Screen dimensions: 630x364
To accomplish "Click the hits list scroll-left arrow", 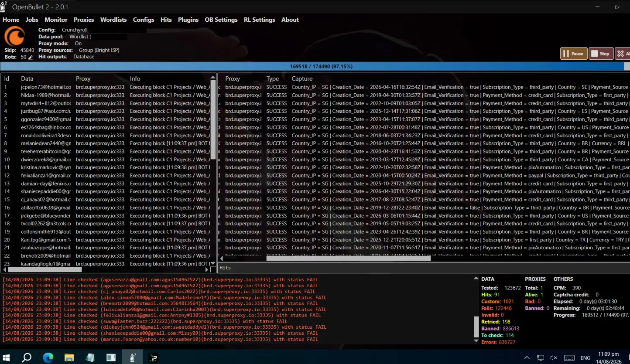I will point(221,258).
